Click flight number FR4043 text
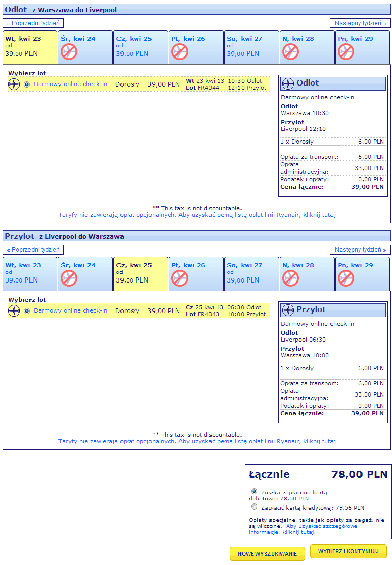This screenshot has width=392, height=565. click(x=208, y=314)
